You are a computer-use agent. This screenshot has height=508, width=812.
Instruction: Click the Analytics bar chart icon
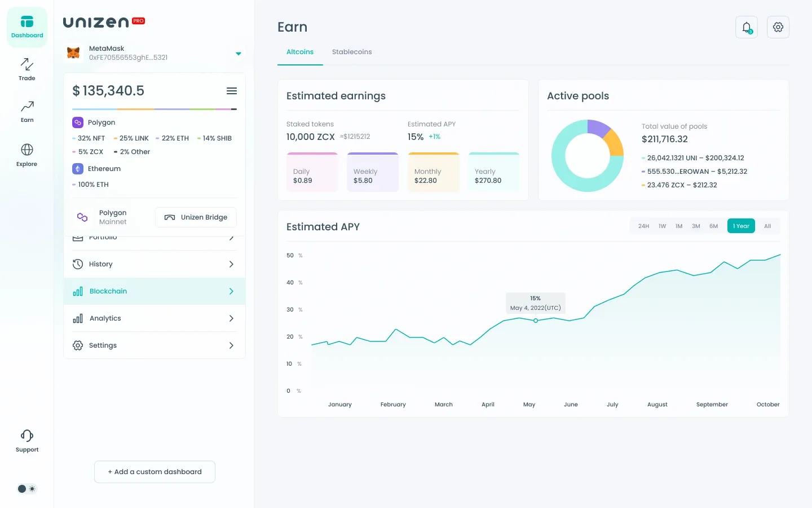pyautogui.click(x=78, y=318)
